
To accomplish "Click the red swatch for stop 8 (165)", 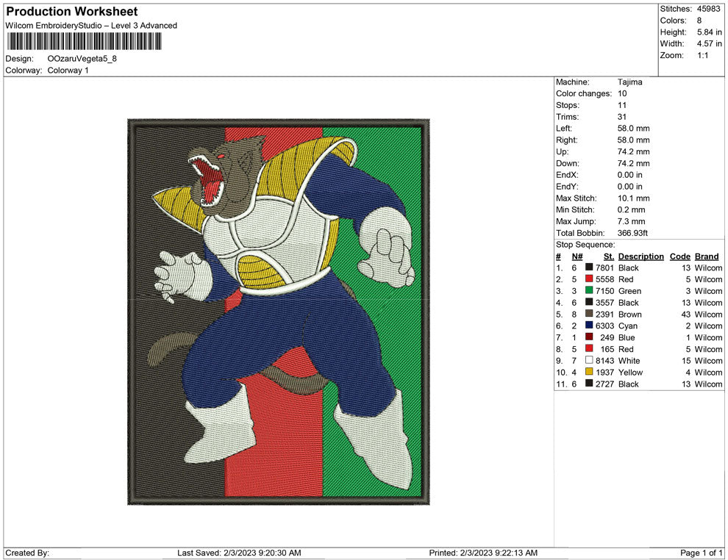I will coord(589,348).
